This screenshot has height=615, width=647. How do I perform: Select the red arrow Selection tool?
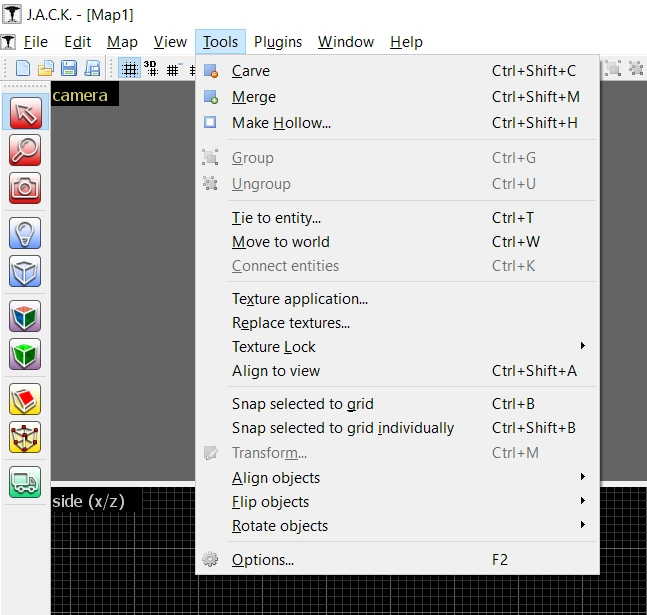point(25,113)
